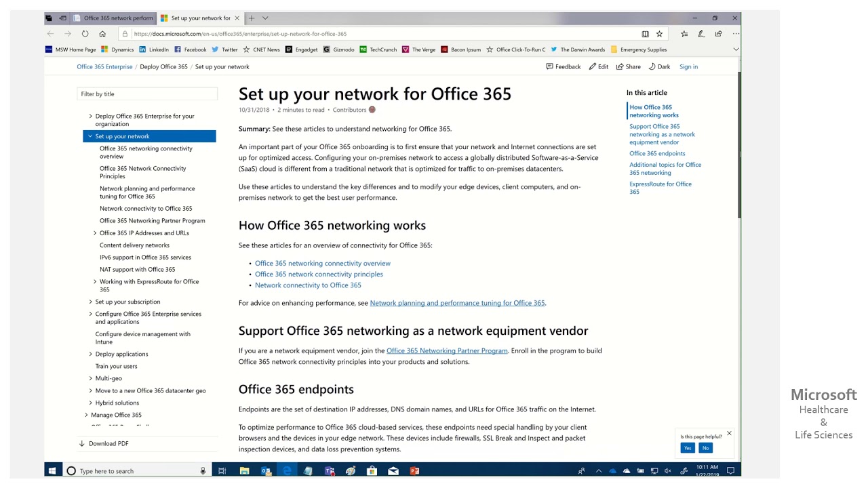868x488 pixels.
Task: Open the browser Settings and more menu
Action: click(736, 33)
